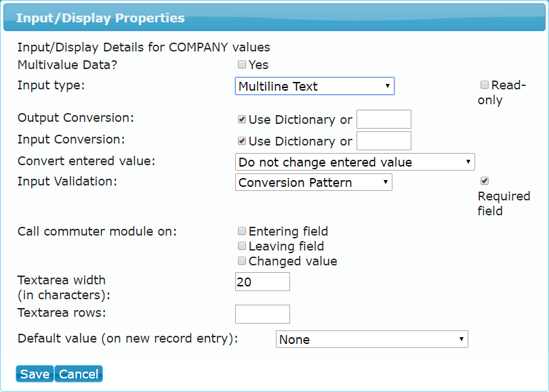Uncheck Input Conversion Use Dictionary checkbox
This screenshot has height=392, width=549.
(x=241, y=141)
